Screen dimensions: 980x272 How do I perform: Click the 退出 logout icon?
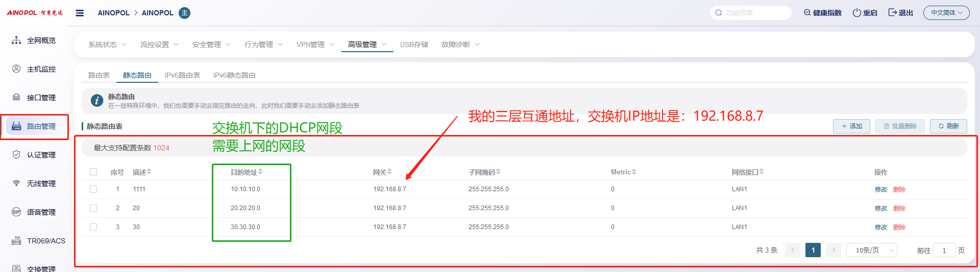[892, 13]
